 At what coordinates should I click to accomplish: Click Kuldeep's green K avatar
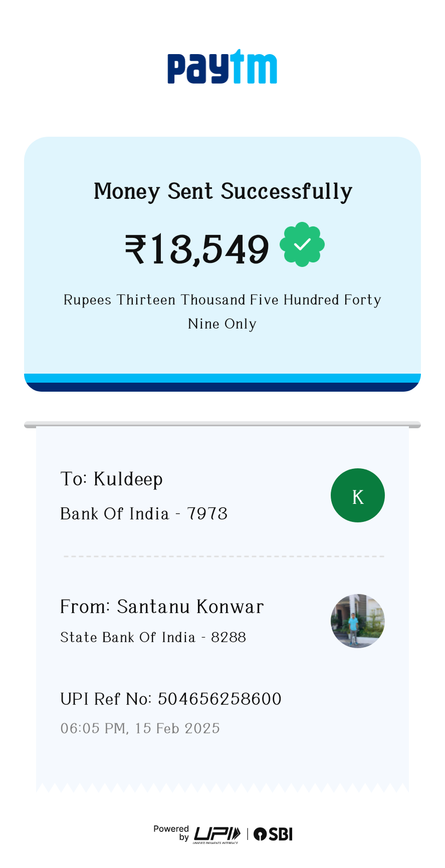[x=357, y=495]
